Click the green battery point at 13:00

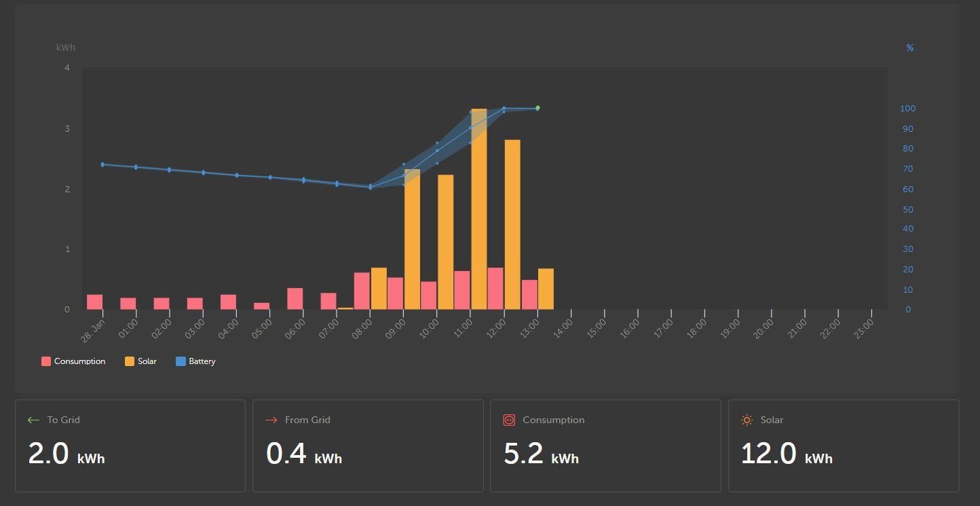[538, 108]
